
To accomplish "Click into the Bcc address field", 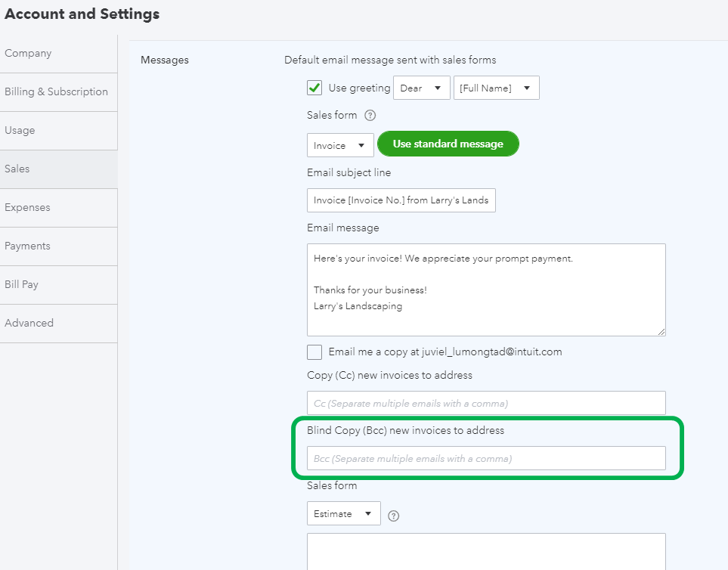I will [486, 458].
